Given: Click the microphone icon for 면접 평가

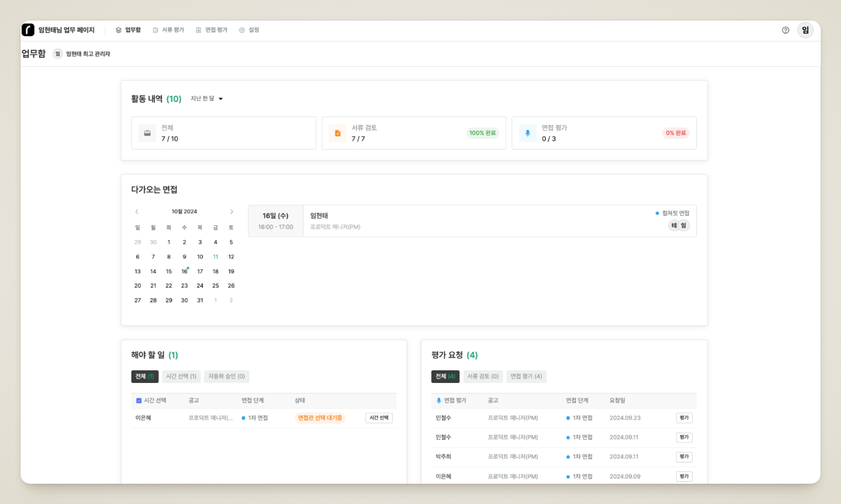Looking at the screenshot, I should 528,133.
